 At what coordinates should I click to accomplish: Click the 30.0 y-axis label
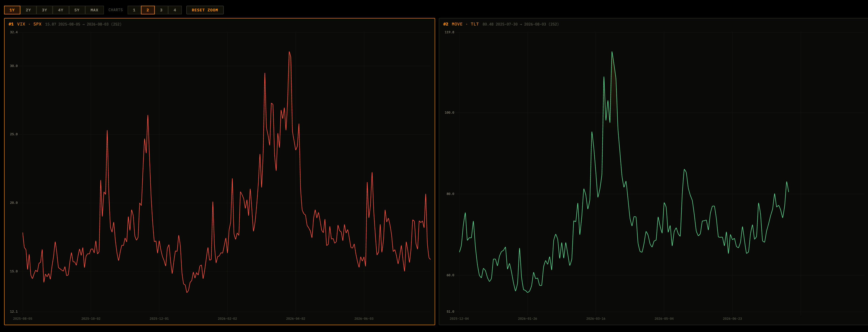pyautogui.click(x=14, y=66)
